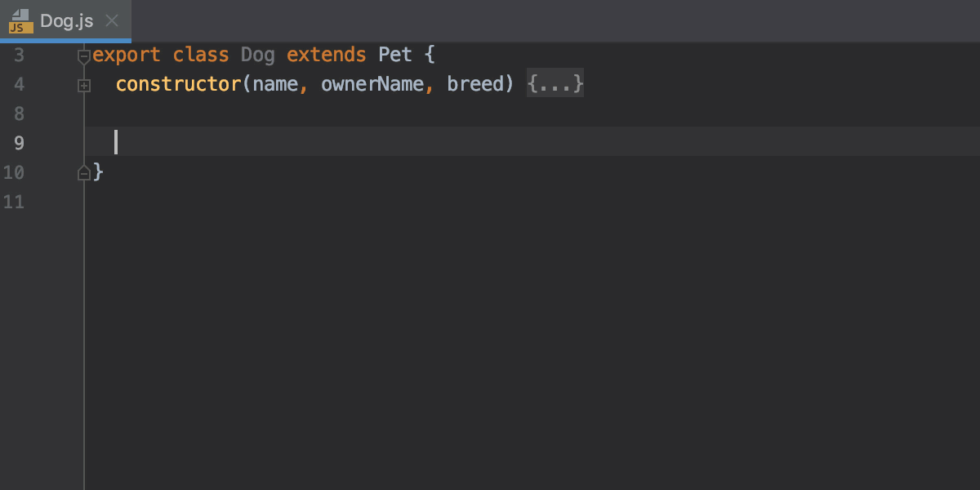Click the extends keyword
Screen dimensions: 980x490
point(326,54)
